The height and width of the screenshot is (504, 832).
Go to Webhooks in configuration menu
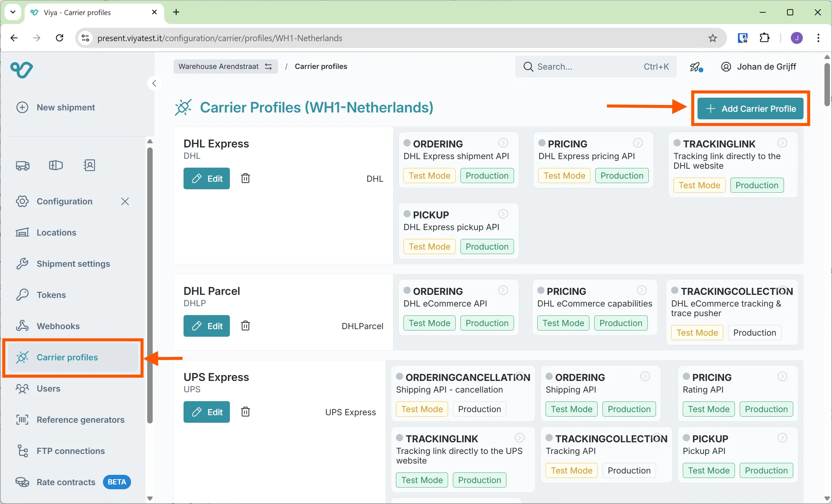(58, 326)
